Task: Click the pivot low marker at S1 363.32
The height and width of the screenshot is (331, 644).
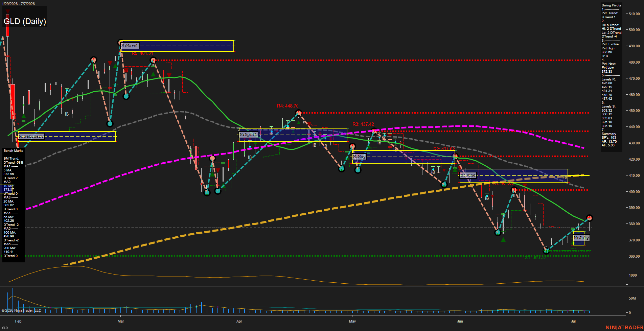Action: click(x=546, y=251)
